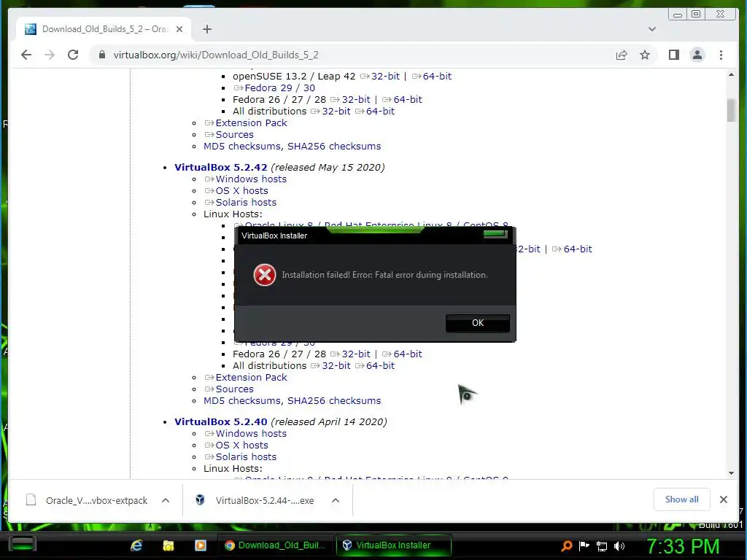Select the Download_Old_Builds_5_2 browser tab

click(x=104, y=29)
